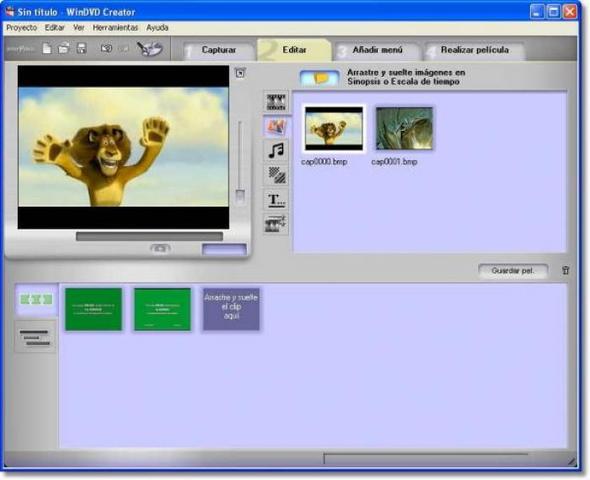Open the Herramientas menu

(x=115, y=27)
